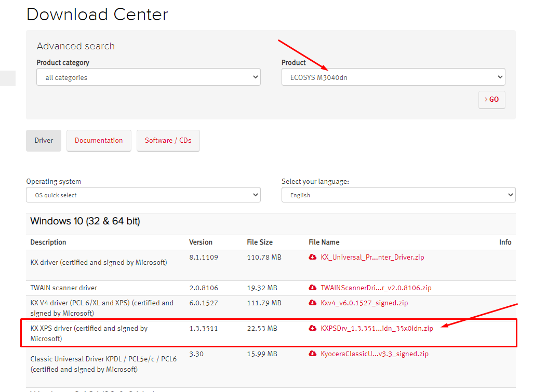The height and width of the screenshot is (392, 547).
Task: Click version 1.3.3511 cell
Action: (x=204, y=329)
